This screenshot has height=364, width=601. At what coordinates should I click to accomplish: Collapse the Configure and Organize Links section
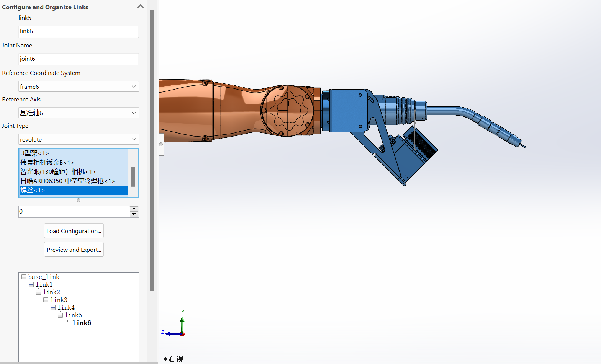point(140,7)
